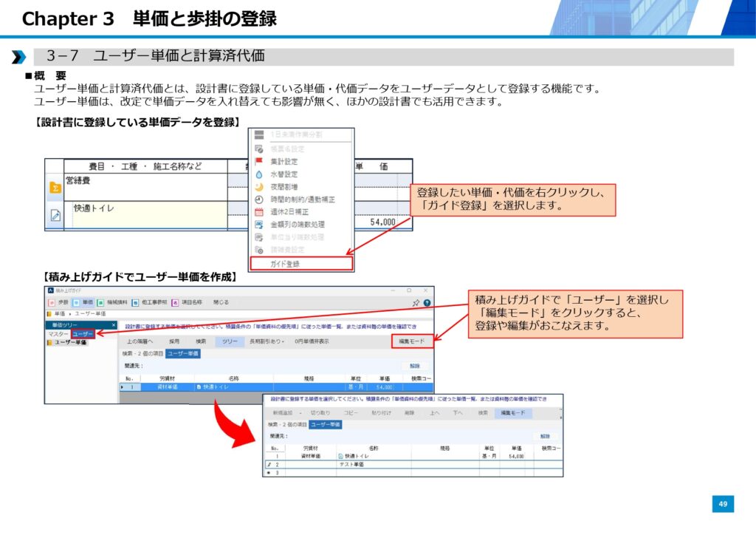Viewport: 756px width, 535px height.
Task: Select ユーザー単価 node in the tree
Action: (x=69, y=342)
